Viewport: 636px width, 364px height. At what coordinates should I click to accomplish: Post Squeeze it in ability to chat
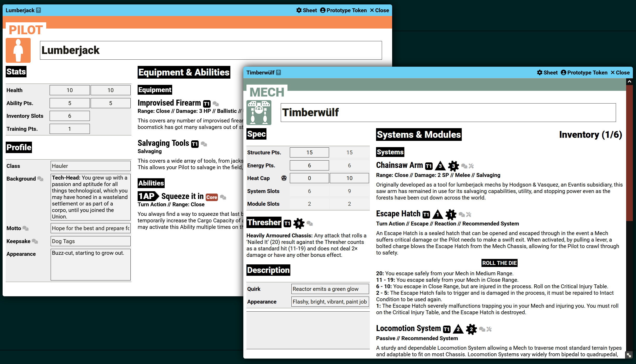pyautogui.click(x=223, y=197)
